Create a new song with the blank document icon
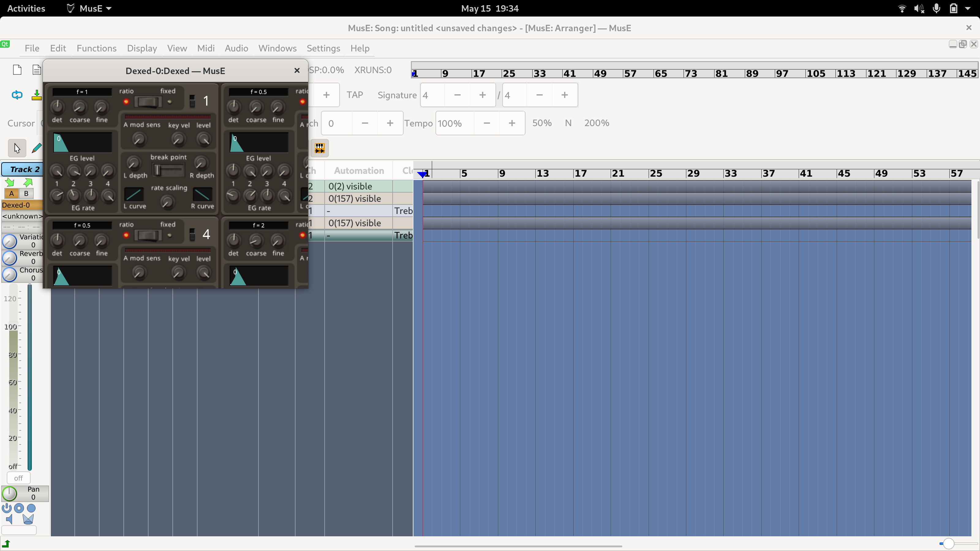 [17, 69]
